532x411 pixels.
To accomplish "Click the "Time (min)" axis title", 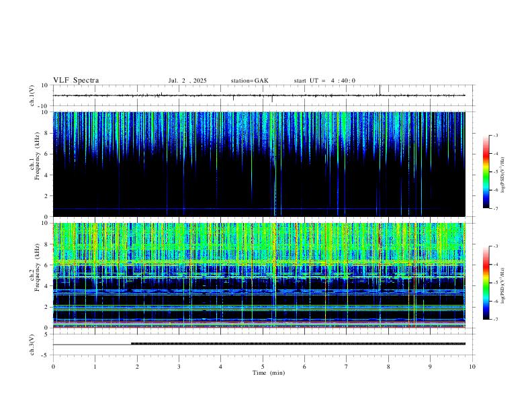I will click(269, 373).
